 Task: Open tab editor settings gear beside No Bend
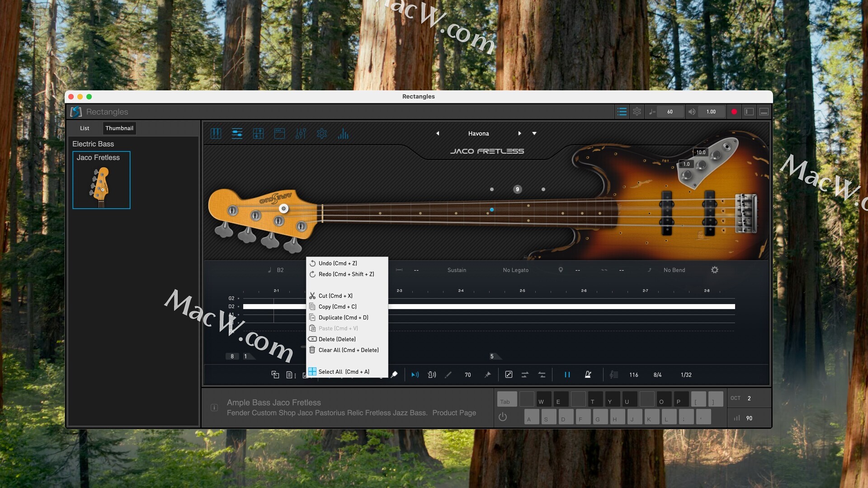pos(715,270)
